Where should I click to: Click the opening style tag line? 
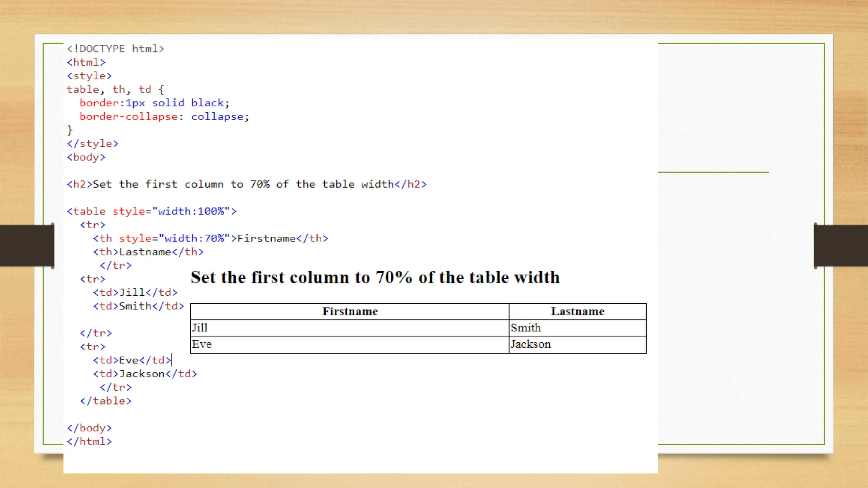[89, 76]
